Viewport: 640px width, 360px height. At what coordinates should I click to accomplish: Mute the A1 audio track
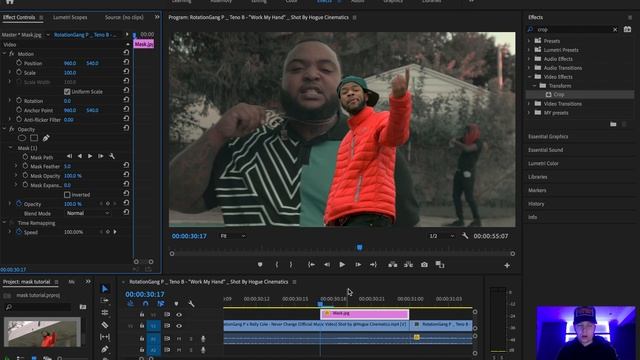click(x=179, y=339)
